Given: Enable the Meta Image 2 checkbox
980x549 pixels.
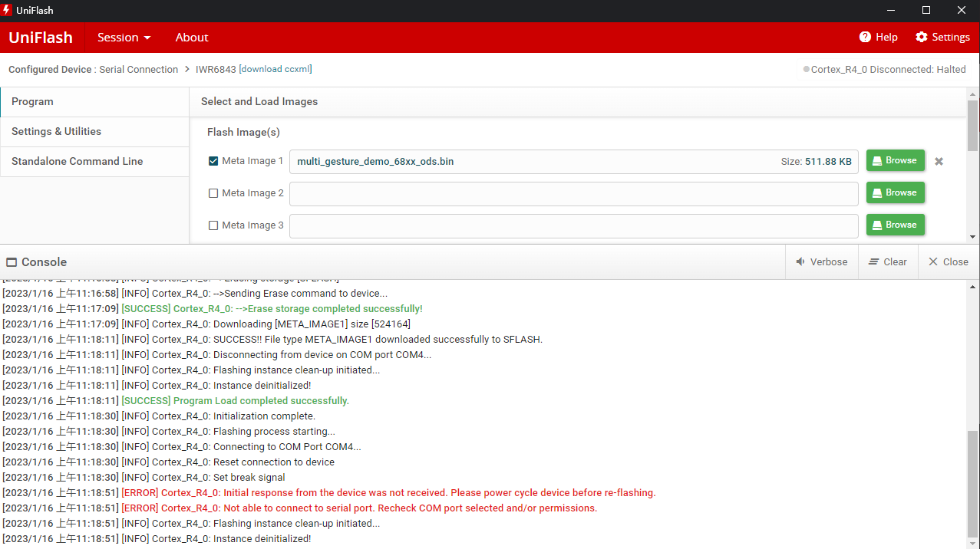Looking at the screenshot, I should pos(213,193).
